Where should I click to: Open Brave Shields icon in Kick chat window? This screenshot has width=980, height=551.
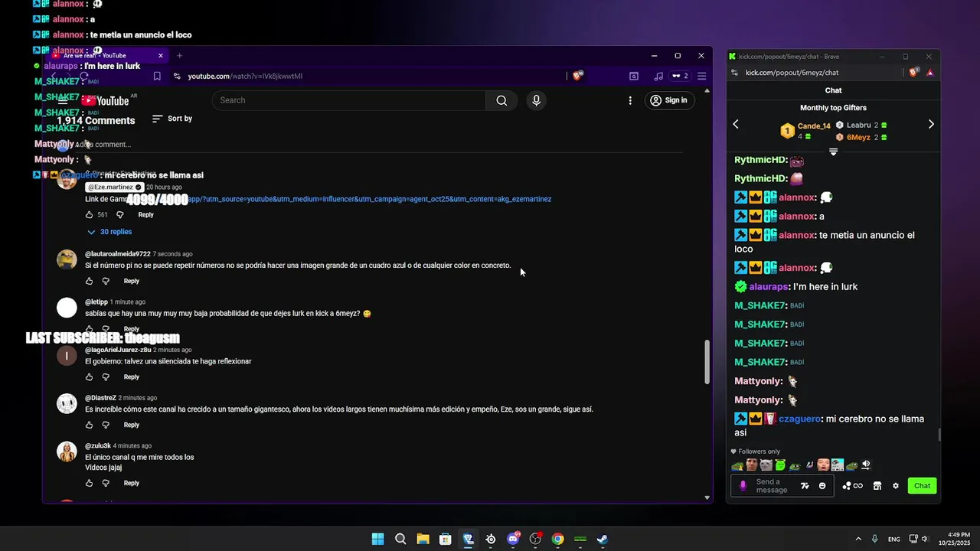(x=914, y=73)
